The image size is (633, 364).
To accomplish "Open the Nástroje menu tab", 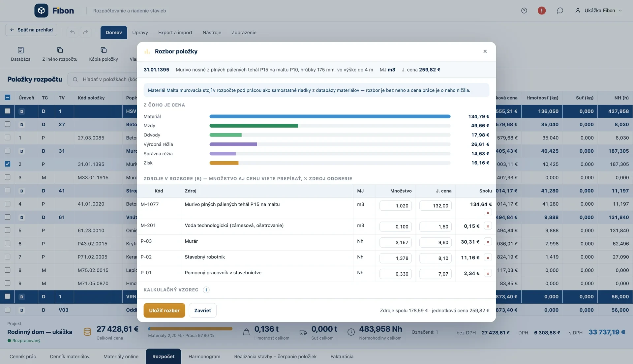I will coord(212,32).
